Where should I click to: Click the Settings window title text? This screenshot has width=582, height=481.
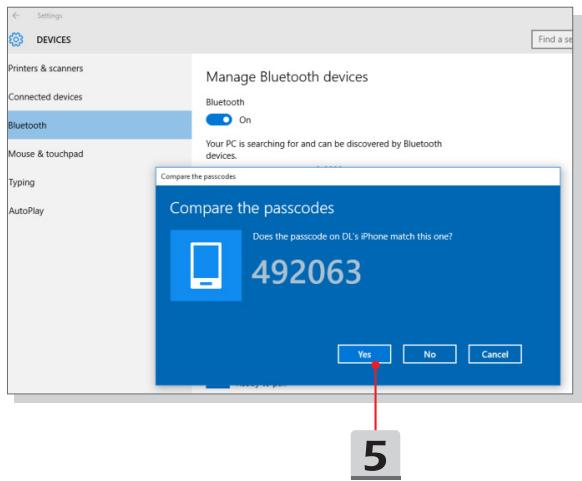tap(49, 16)
